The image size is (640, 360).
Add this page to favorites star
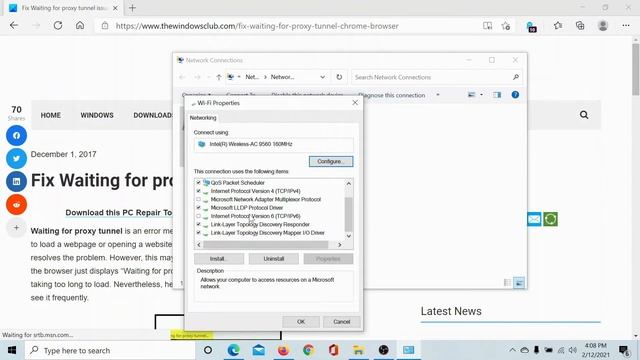506,26
